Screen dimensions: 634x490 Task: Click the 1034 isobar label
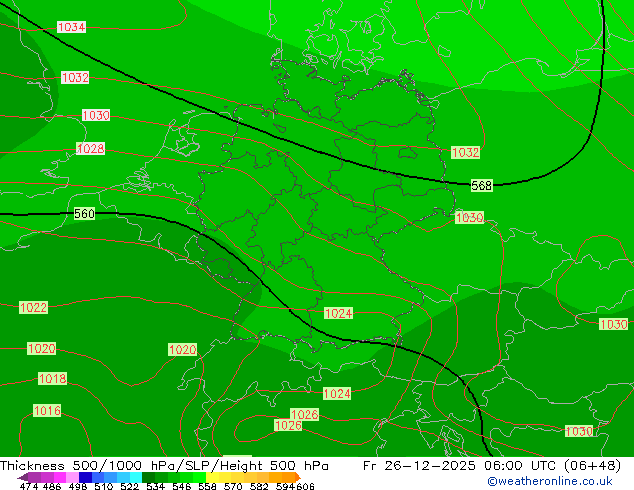pyautogui.click(x=72, y=27)
